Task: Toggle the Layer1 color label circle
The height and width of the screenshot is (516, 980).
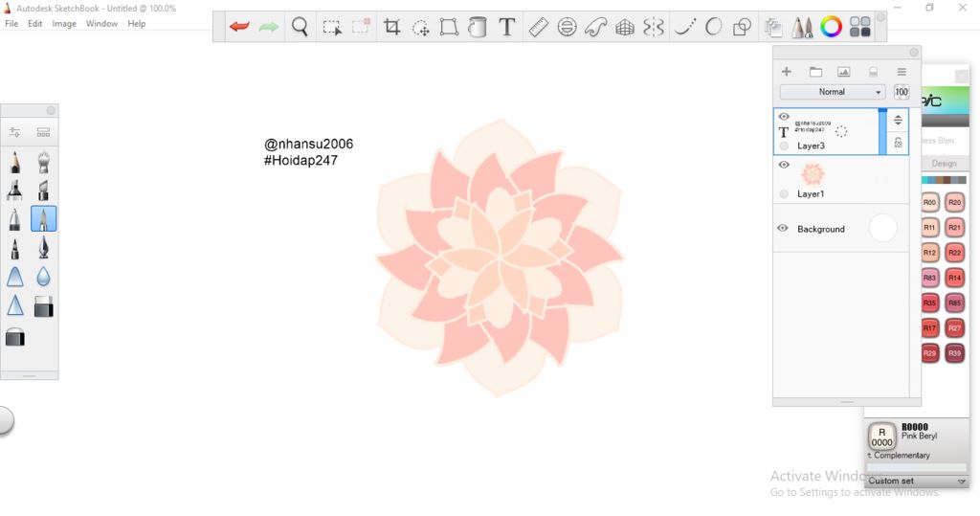Action: (784, 194)
